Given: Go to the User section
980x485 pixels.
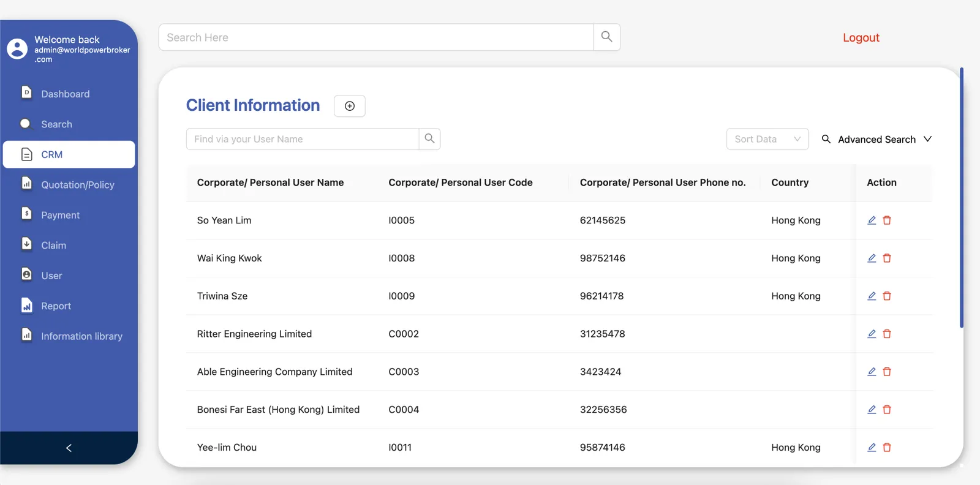Looking at the screenshot, I should [x=69, y=276].
